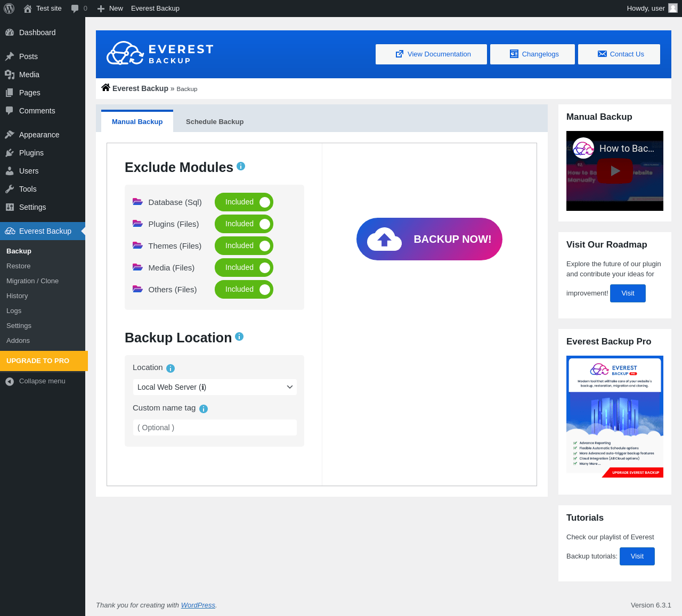Viewport: 682px width, 616px height.
Task: Click the Others (Files) folder icon
Action: [x=137, y=289]
